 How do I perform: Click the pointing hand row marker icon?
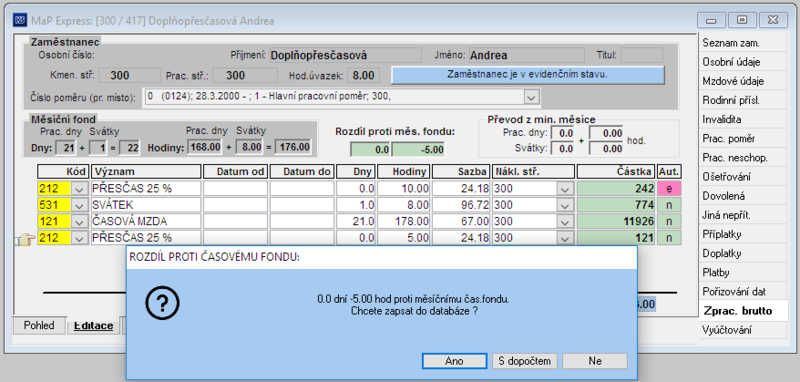click(24, 239)
